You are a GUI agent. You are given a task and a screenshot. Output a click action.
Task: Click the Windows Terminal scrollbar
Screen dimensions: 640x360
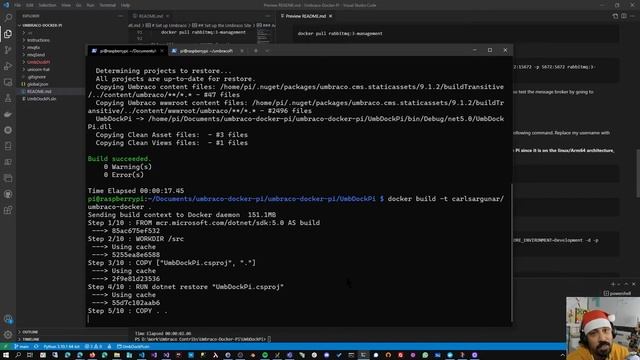coord(511,252)
